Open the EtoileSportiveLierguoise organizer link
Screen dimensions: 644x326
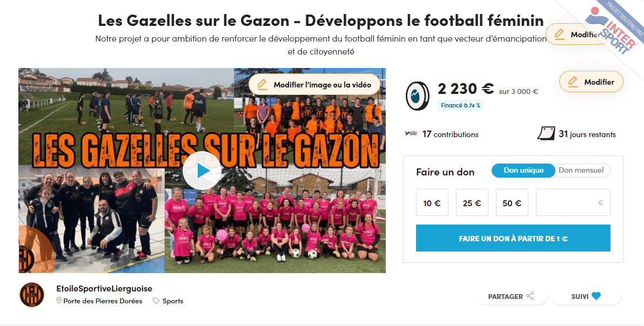(x=104, y=289)
